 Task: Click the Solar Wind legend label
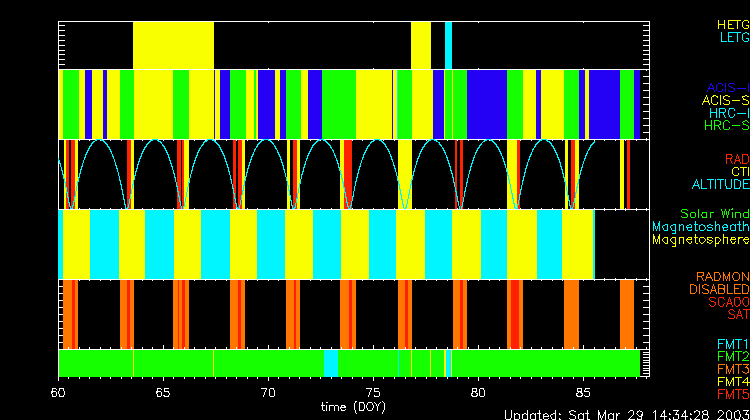pyautogui.click(x=714, y=214)
